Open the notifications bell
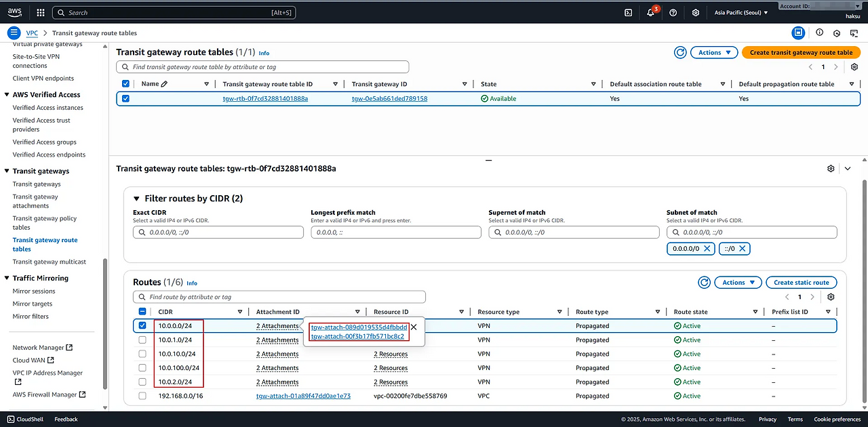Image resolution: width=868 pixels, height=427 pixels. tap(650, 13)
